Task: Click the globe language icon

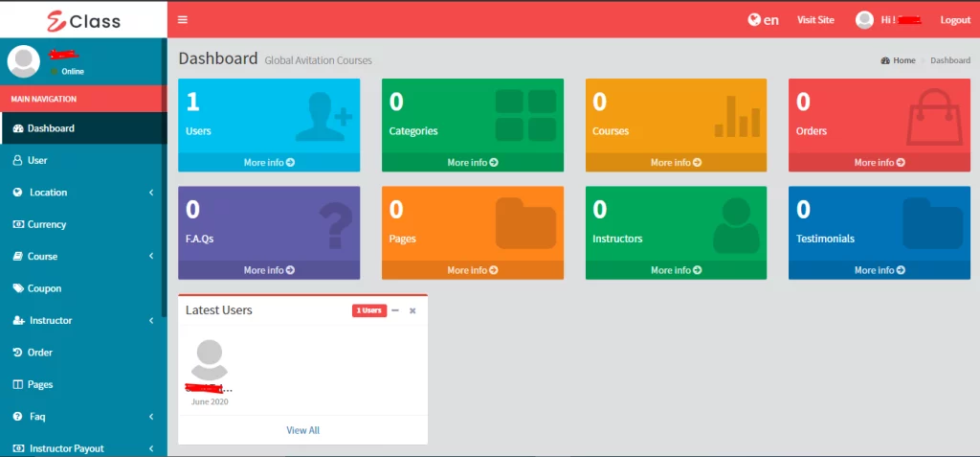Action: pos(754,19)
